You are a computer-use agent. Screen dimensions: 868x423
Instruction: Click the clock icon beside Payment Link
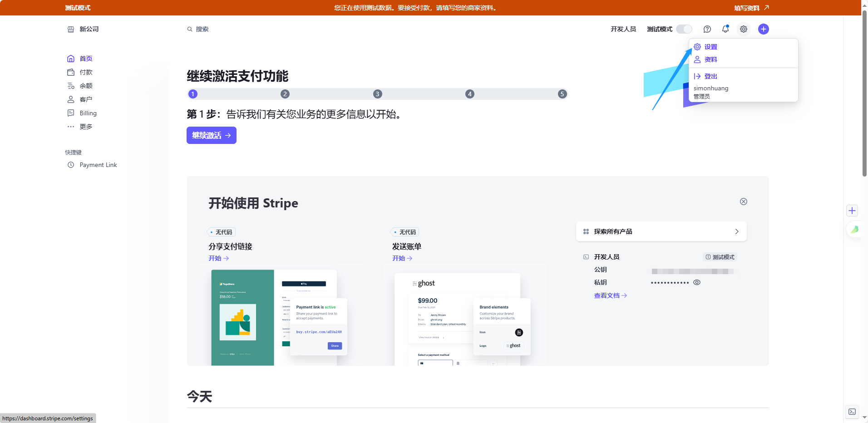pos(71,165)
